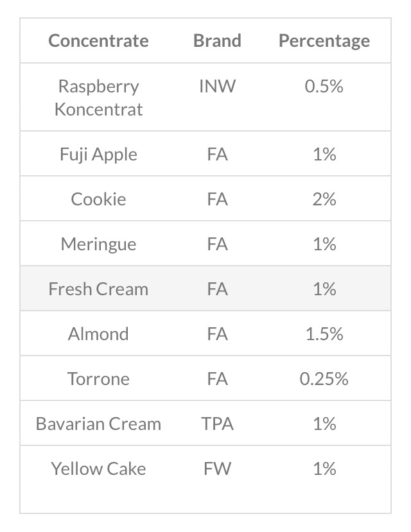Select the Bavarian Cream concentrate
Viewport: 411px width, 532px height.
[x=98, y=424]
